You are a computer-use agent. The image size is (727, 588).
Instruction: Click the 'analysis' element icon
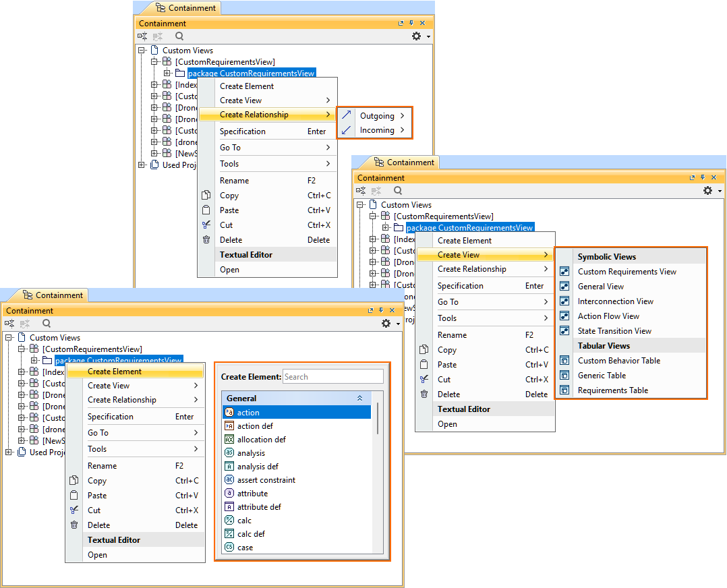click(229, 453)
